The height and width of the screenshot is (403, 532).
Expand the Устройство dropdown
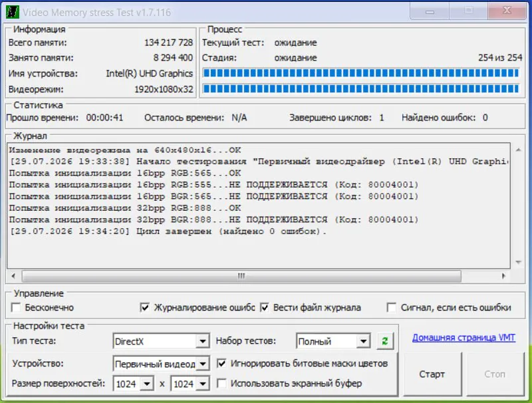pos(203,364)
